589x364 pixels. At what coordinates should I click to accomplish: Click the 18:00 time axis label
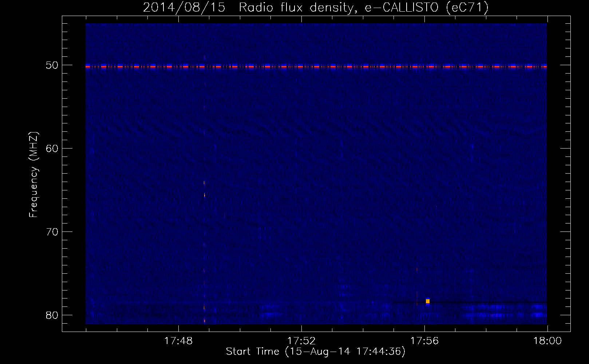[548, 341]
